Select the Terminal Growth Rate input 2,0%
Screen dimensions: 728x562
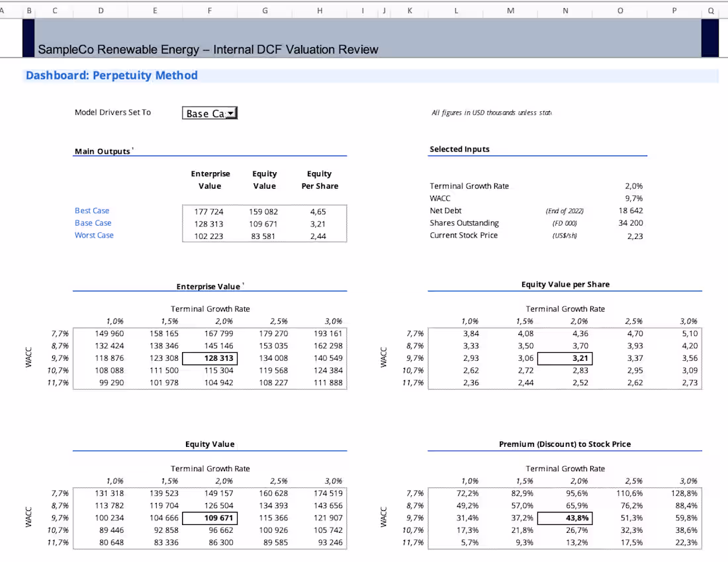pos(634,186)
